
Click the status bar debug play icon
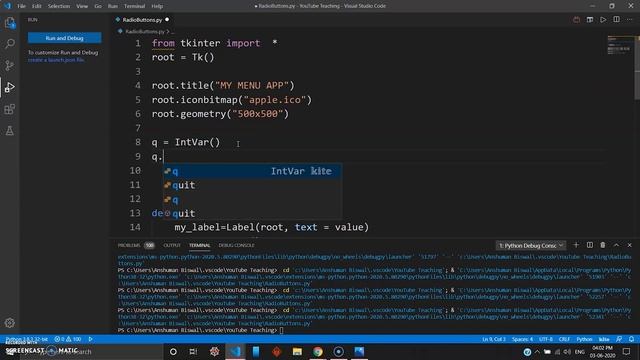pyautogui.click(x=90, y=339)
